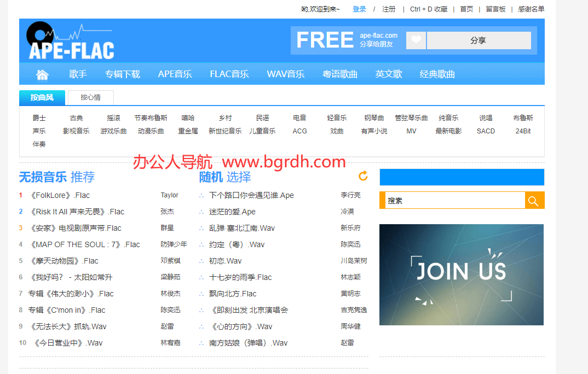Select the 按曲风 tab
Viewport: 588px width, 374px height.
[42, 98]
